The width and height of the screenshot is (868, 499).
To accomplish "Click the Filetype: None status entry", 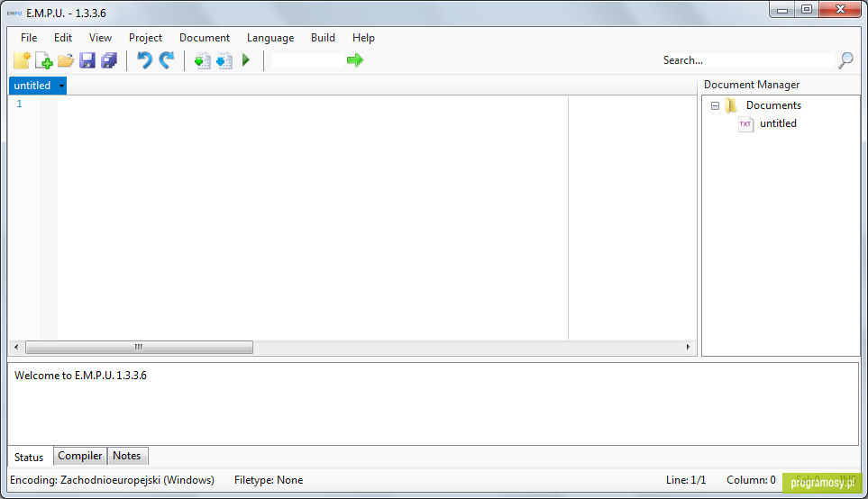I will click(269, 480).
